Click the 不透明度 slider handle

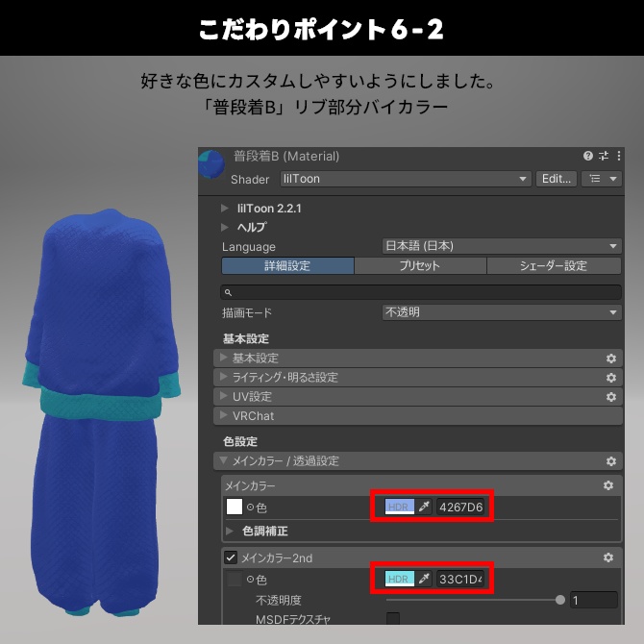(x=559, y=600)
